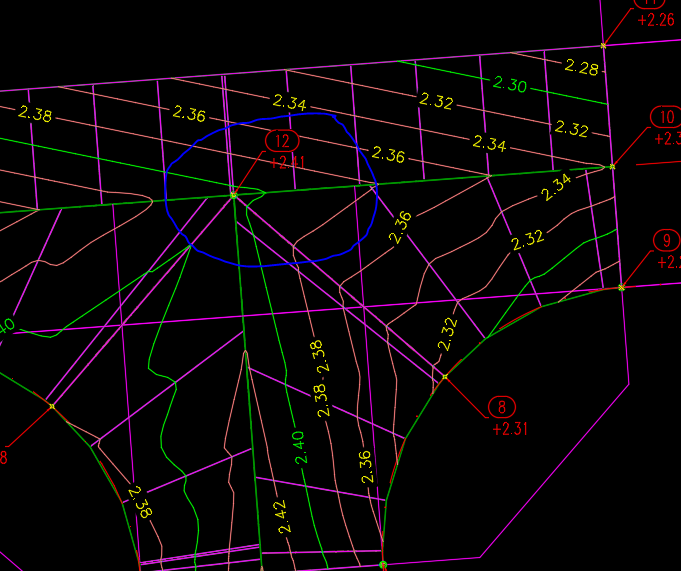Screen dimensions: 681x571
Task: Select the vertical 2.36 label below the two 2.38 labels
Action: 366,467
